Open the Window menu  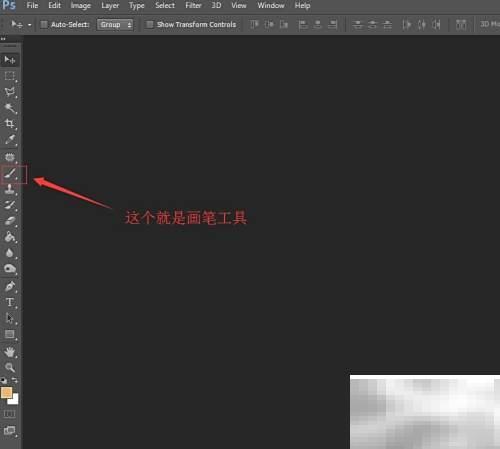[271, 6]
